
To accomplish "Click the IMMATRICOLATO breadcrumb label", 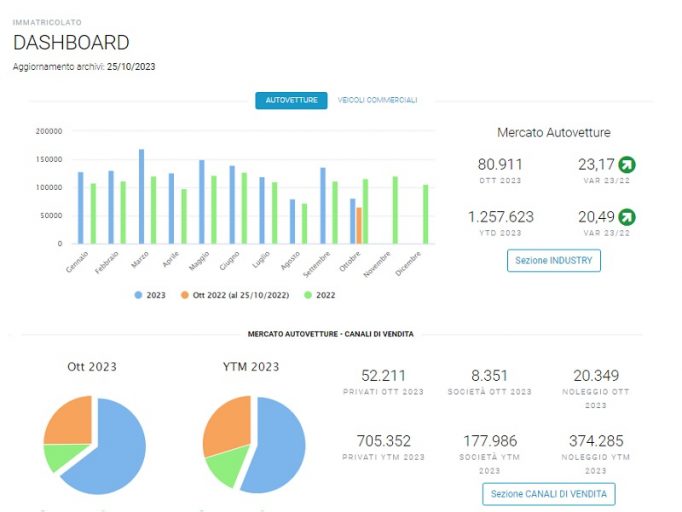I will [47, 23].
